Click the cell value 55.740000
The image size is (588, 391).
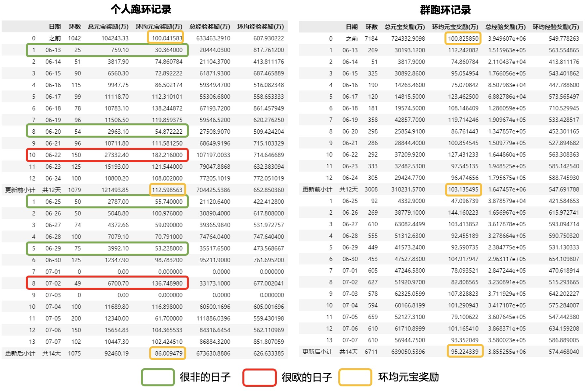[169, 201]
